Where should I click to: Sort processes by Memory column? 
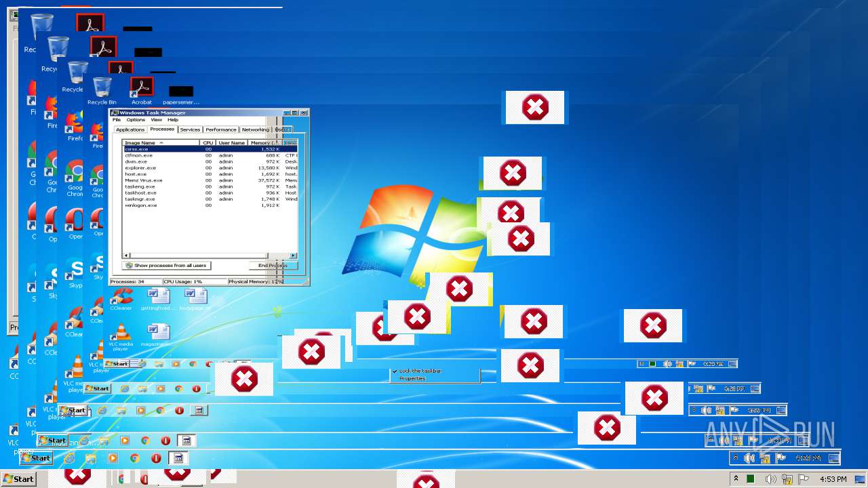coord(265,143)
